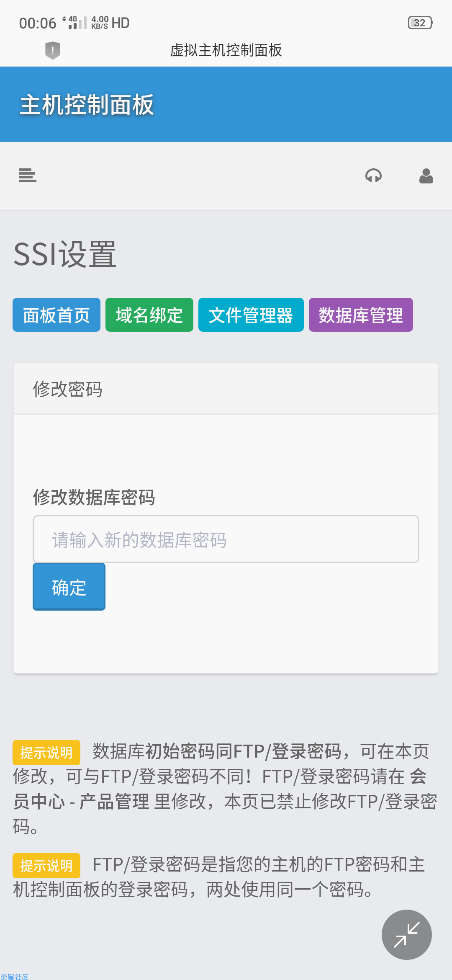Image resolution: width=452 pixels, height=980 pixels.
Task: Tap the floating collapse arrows button
Action: pos(406,934)
